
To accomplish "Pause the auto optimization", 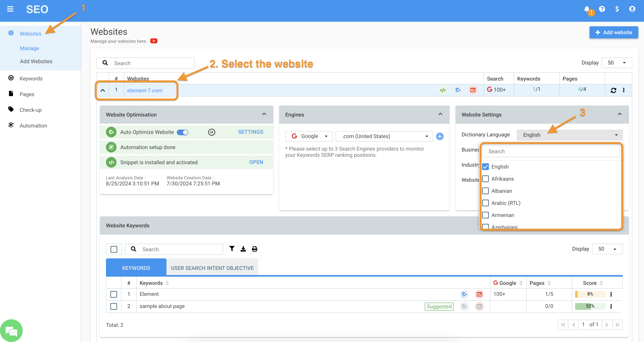I will (212, 132).
